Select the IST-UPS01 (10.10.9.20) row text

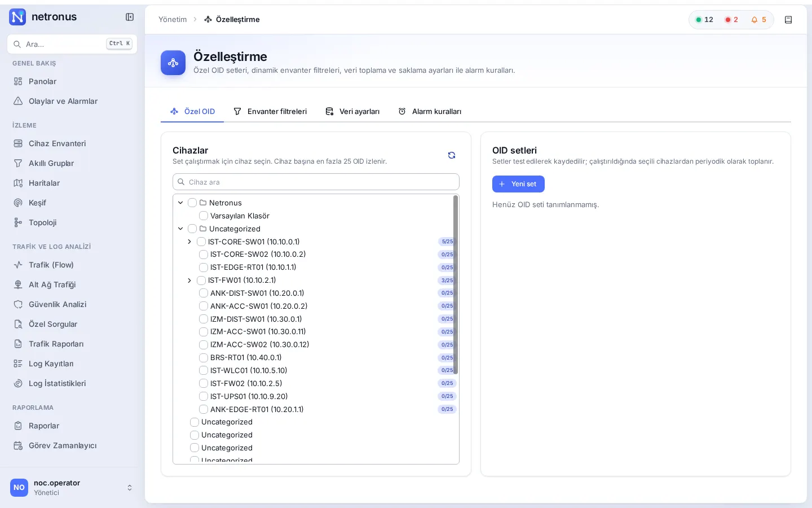click(249, 396)
